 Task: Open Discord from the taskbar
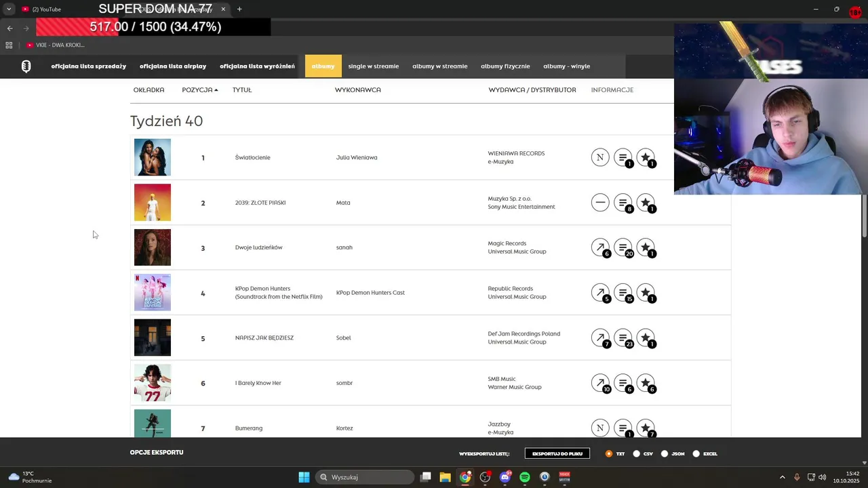pyautogui.click(x=505, y=477)
